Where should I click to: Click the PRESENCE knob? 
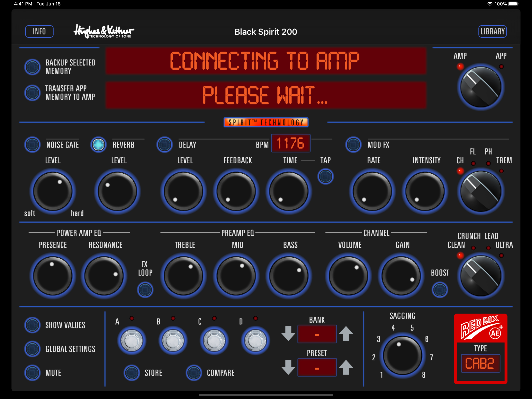(x=53, y=276)
